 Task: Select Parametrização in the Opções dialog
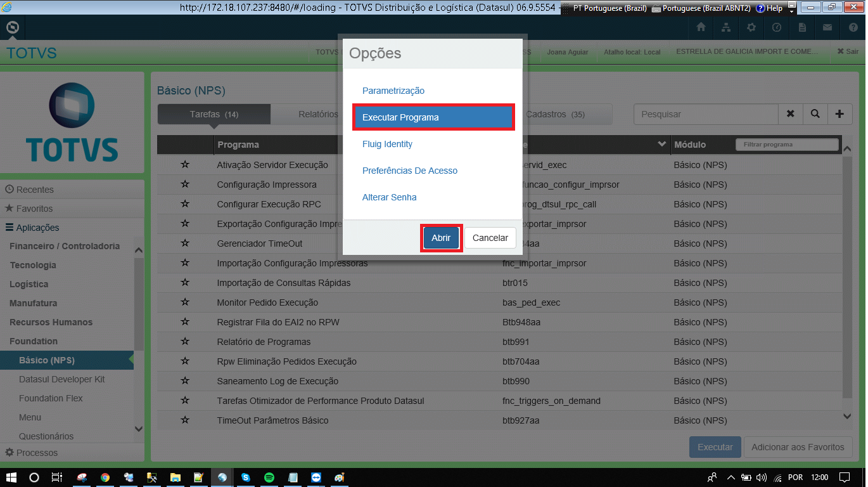click(x=393, y=91)
